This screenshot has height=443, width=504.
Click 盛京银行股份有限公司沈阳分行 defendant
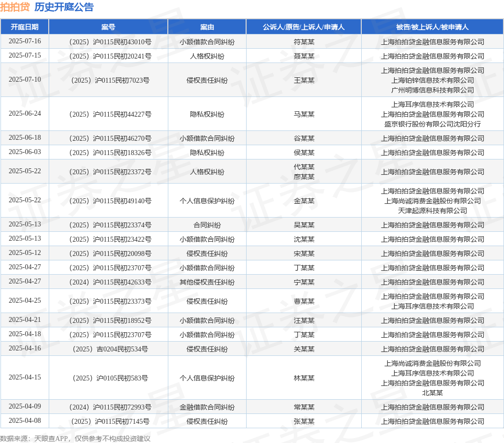point(433,124)
